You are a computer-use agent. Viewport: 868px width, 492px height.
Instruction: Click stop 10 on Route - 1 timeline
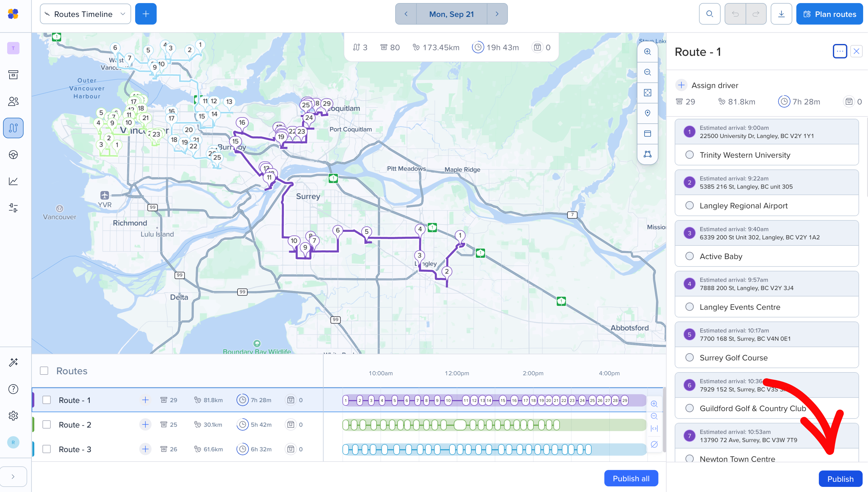(x=448, y=400)
